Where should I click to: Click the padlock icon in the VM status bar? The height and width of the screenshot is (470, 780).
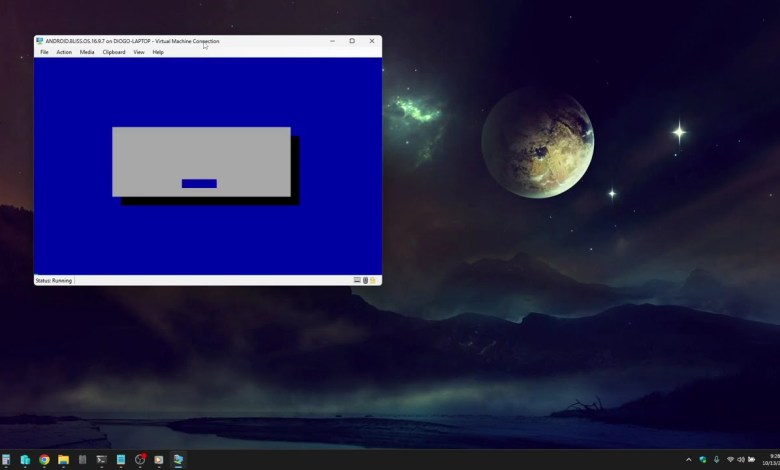pos(373,281)
